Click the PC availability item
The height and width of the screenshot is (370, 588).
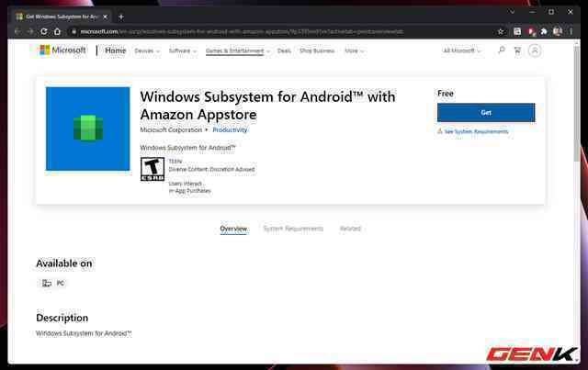53,283
